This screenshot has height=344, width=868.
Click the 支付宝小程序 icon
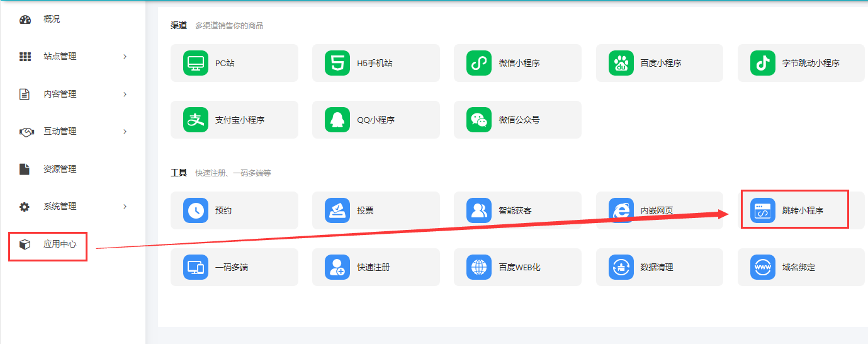click(x=195, y=120)
